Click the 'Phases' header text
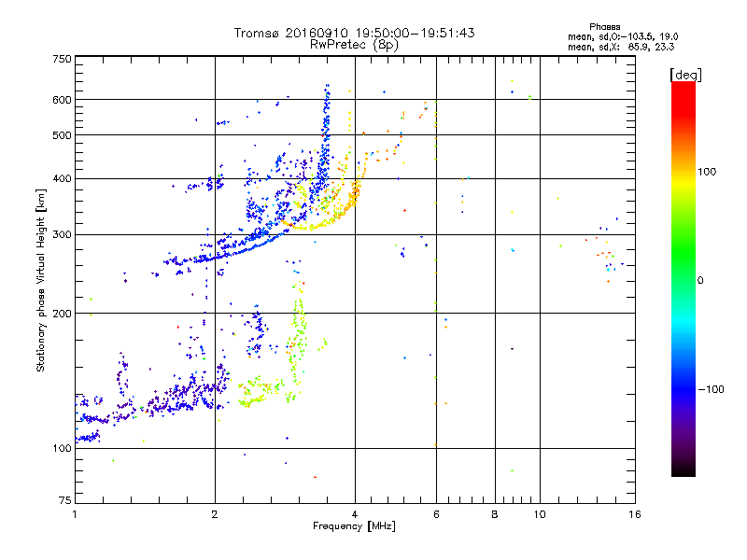 (604, 27)
